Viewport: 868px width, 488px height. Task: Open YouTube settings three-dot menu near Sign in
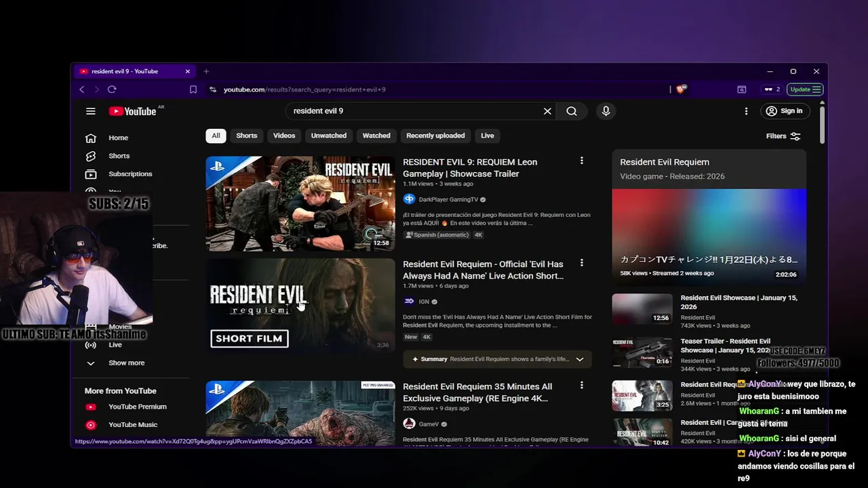[x=746, y=111]
